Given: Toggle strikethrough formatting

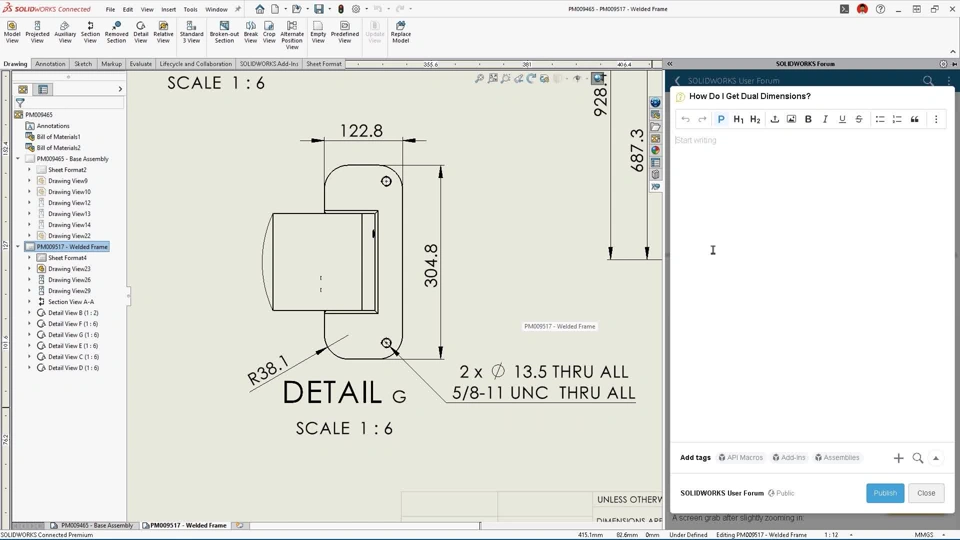Looking at the screenshot, I should coord(859,119).
